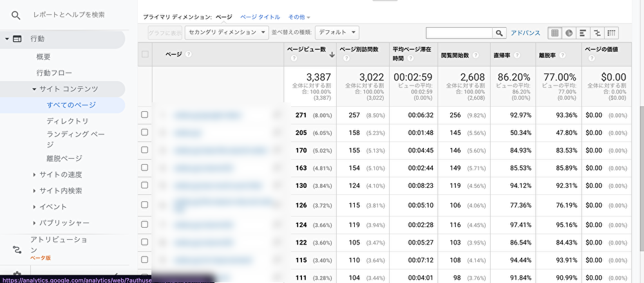This screenshot has height=283, width=644.
Task: Click the 47.80% exit rate value
Action: pos(566,133)
